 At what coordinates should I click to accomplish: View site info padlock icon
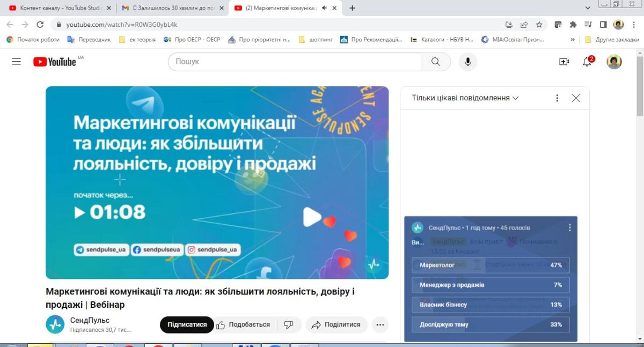click(x=58, y=24)
